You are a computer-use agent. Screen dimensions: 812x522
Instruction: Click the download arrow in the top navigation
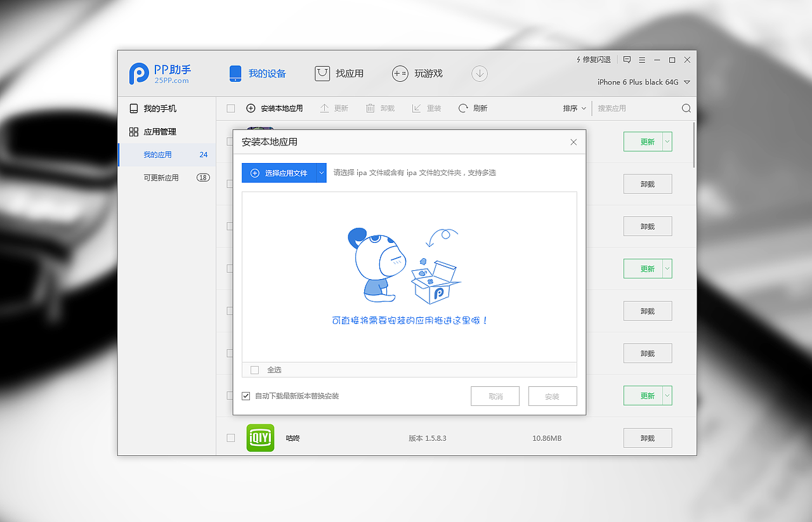pos(480,74)
